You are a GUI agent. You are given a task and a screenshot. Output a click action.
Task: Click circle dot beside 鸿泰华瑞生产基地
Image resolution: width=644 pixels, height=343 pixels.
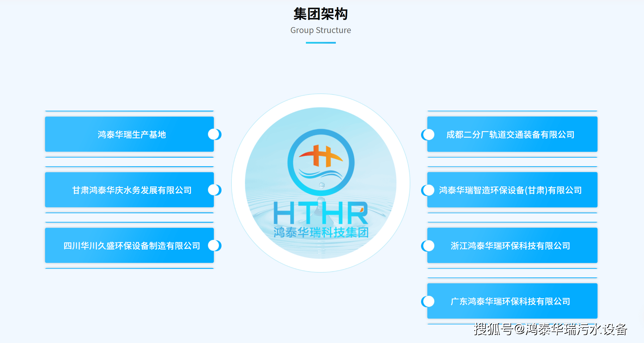coord(214,134)
